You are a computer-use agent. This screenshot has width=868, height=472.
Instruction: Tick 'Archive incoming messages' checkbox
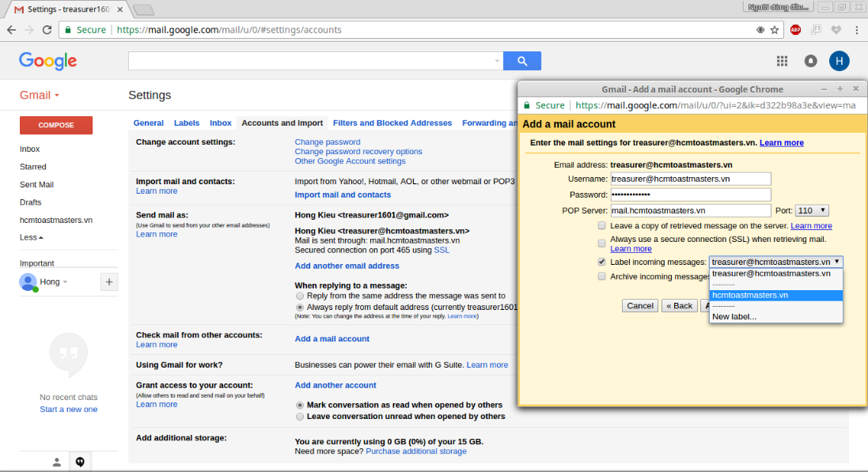point(601,276)
